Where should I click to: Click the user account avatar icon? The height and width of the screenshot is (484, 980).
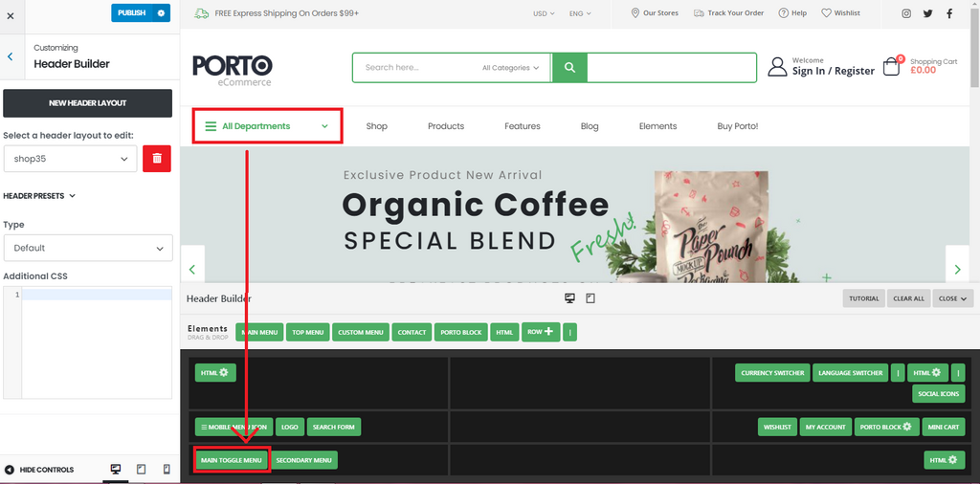tap(777, 67)
